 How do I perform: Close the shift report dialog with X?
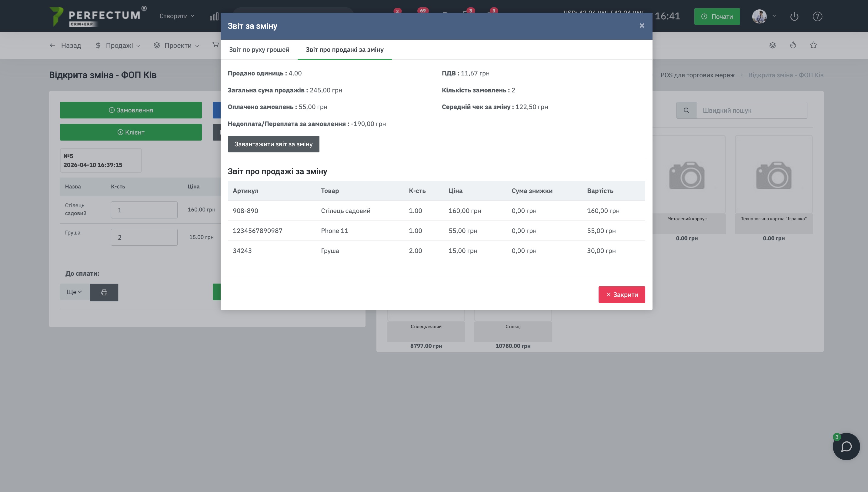click(x=642, y=26)
